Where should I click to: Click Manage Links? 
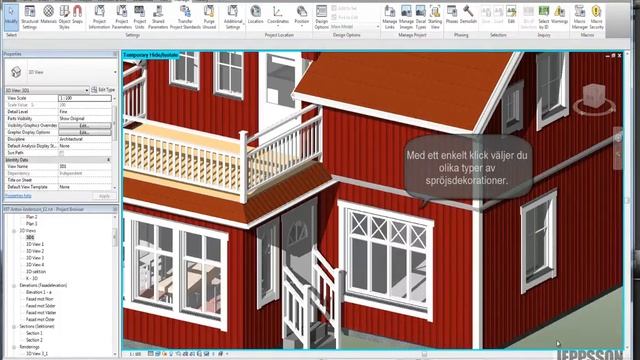click(x=389, y=18)
